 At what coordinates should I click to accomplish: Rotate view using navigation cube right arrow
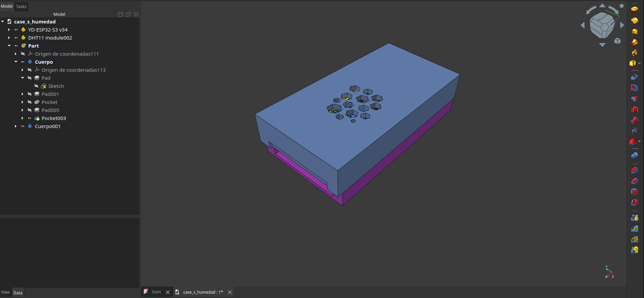pos(622,25)
